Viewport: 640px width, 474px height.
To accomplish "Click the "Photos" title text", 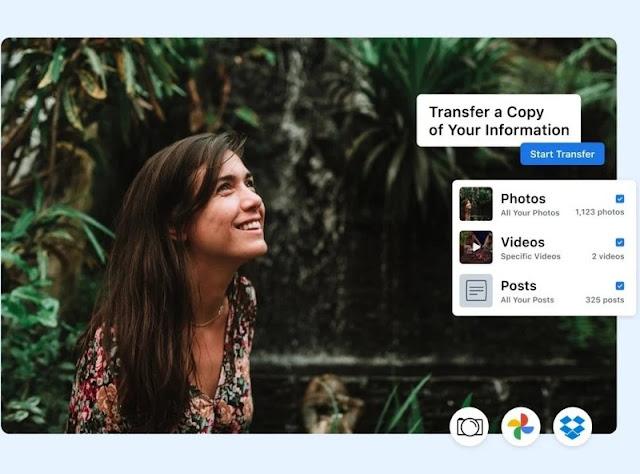I will click(x=523, y=198).
